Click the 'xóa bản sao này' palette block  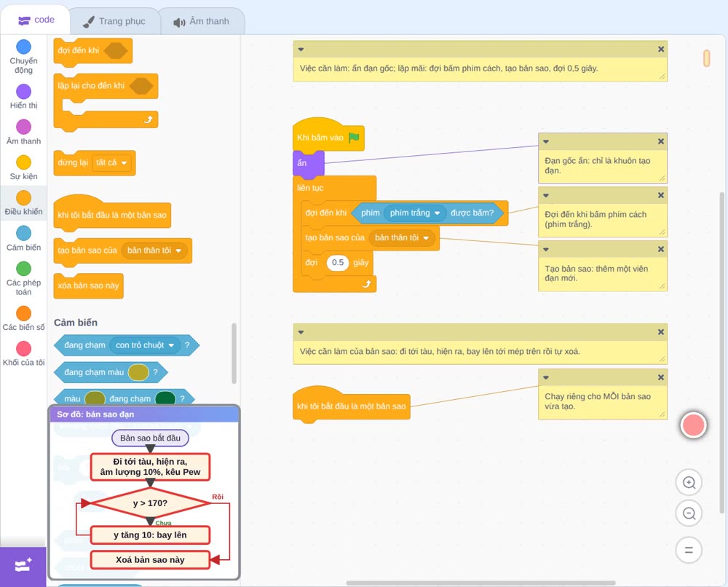click(x=88, y=285)
